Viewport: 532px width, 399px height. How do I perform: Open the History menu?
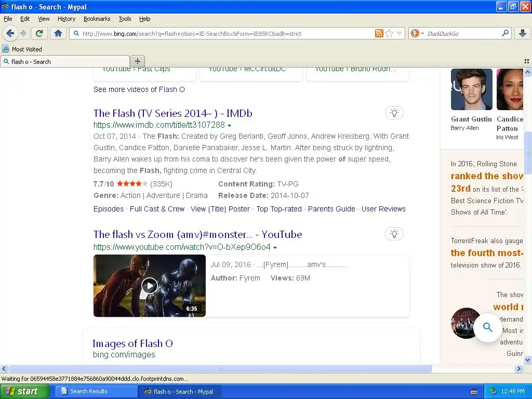[x=66, y=19]
